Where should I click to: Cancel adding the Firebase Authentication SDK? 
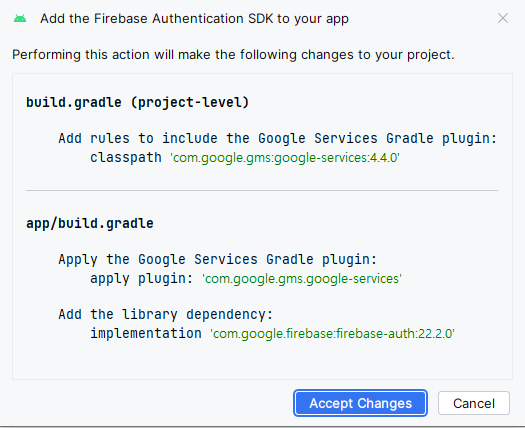pos(474,403)
